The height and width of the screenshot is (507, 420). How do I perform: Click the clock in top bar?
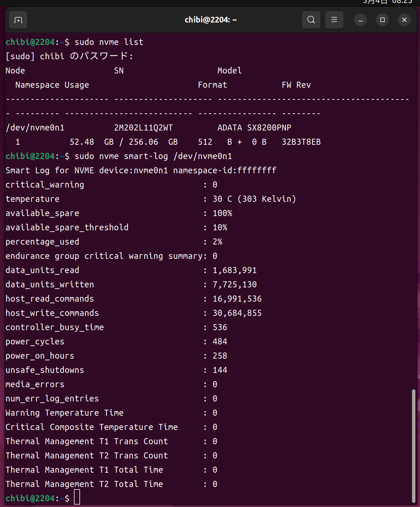[388, 2]
